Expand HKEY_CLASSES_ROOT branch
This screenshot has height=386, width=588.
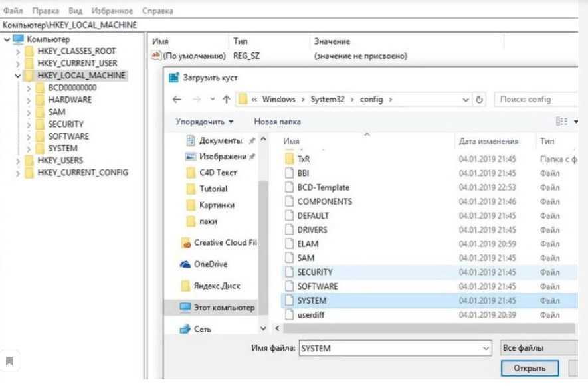[x=18, y=51]
